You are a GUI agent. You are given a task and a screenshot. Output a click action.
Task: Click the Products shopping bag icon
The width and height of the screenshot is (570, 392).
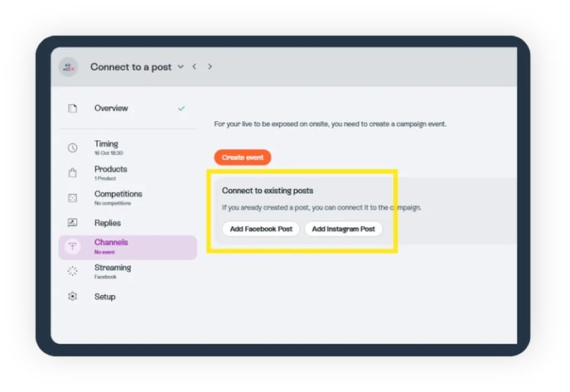73,172
